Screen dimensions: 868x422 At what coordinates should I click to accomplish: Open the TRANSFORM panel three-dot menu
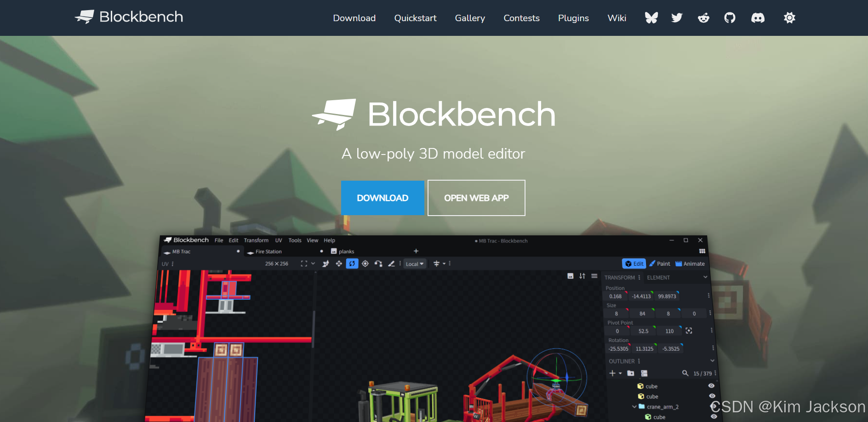click(639, 277)
